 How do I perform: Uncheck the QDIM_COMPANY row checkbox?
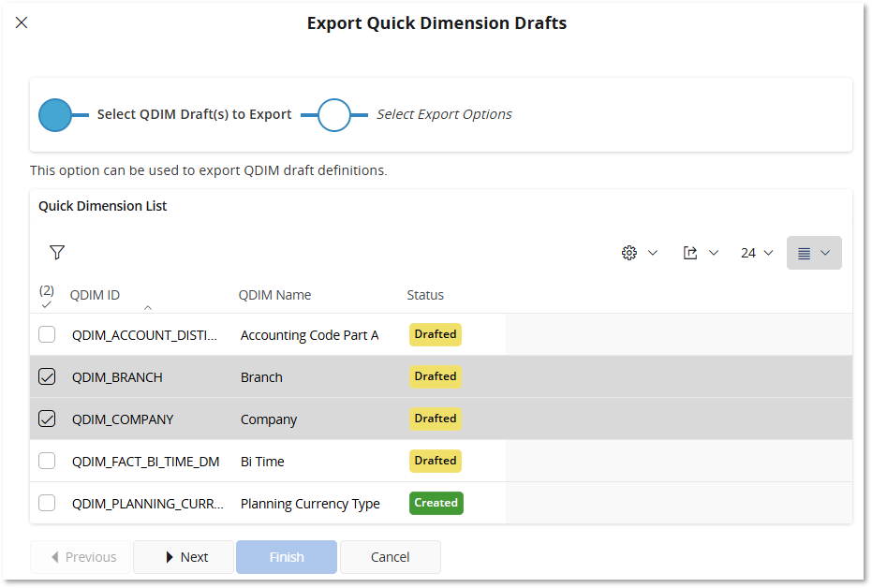pos(47,419)
